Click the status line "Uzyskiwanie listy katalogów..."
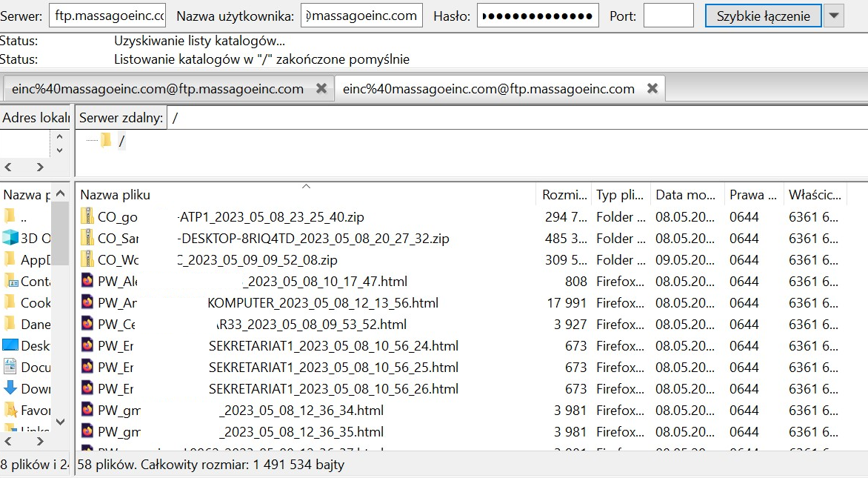This screenshot has width=868, height=478. (x=199, y=41)
